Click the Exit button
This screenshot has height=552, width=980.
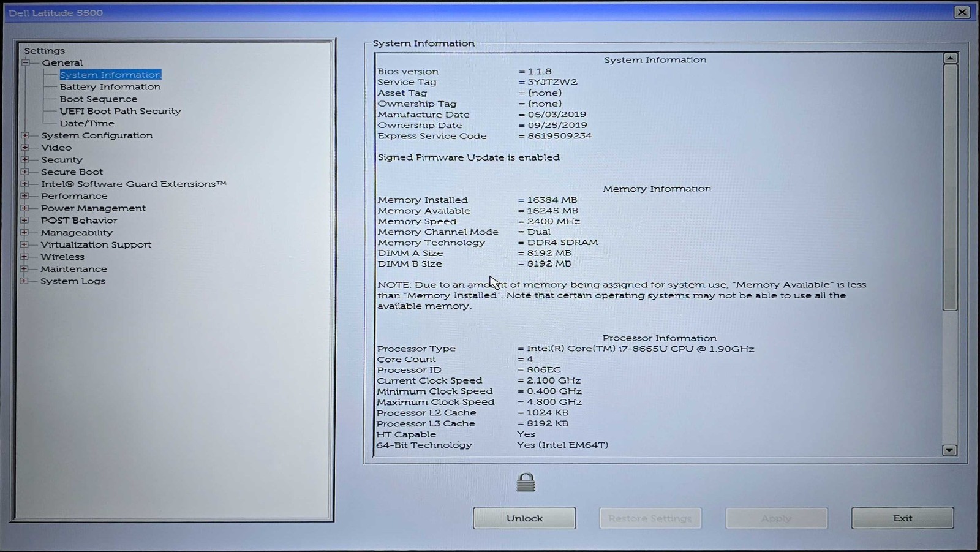pyautogui.click(x=902, y=518)
